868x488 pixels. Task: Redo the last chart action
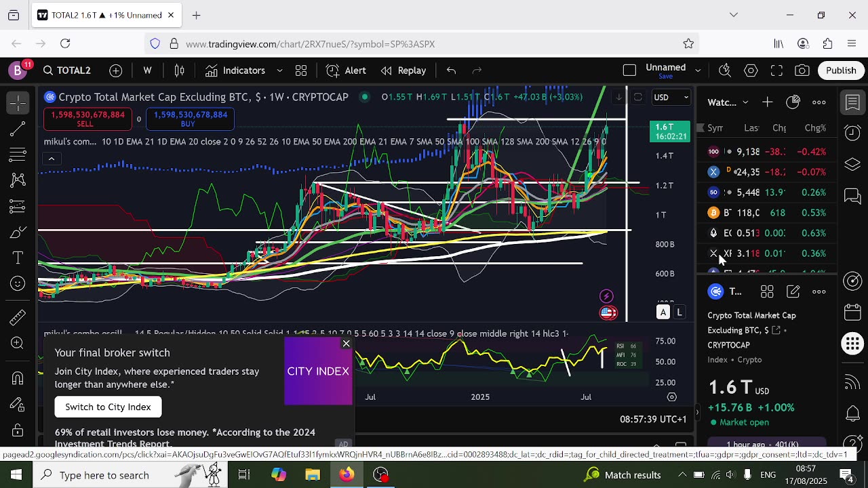(x=477, y=70)
